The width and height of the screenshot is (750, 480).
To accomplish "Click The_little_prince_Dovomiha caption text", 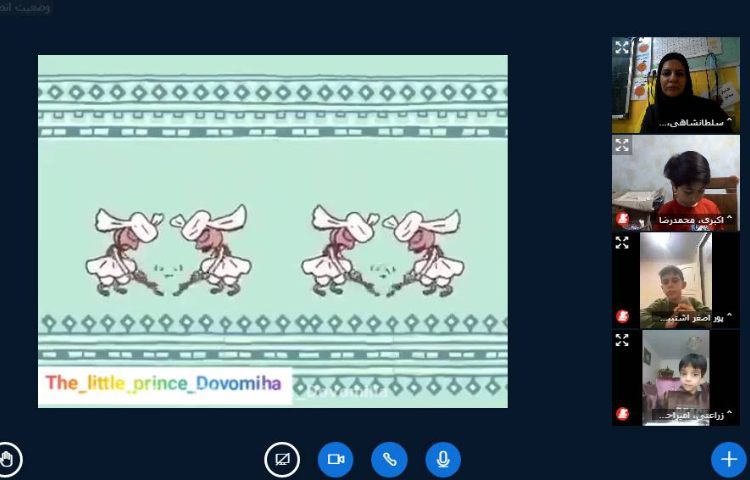I will pos(164,383).
